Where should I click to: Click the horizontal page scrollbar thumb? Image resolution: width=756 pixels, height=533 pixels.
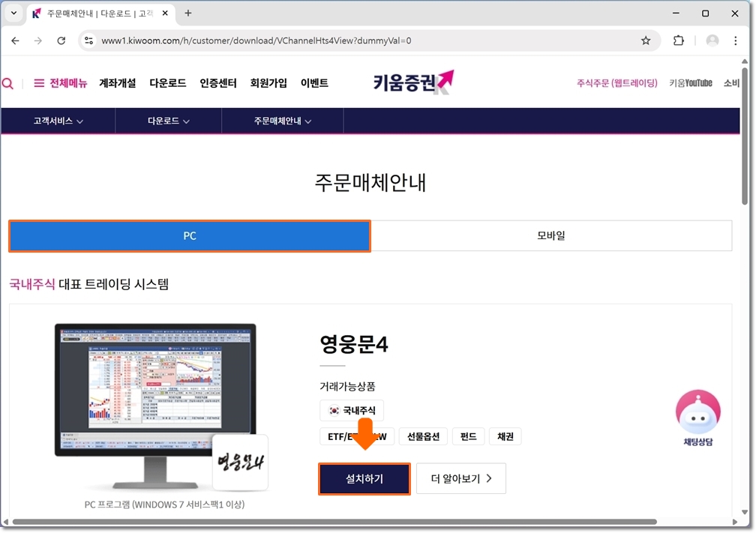[x=334, y=522]
